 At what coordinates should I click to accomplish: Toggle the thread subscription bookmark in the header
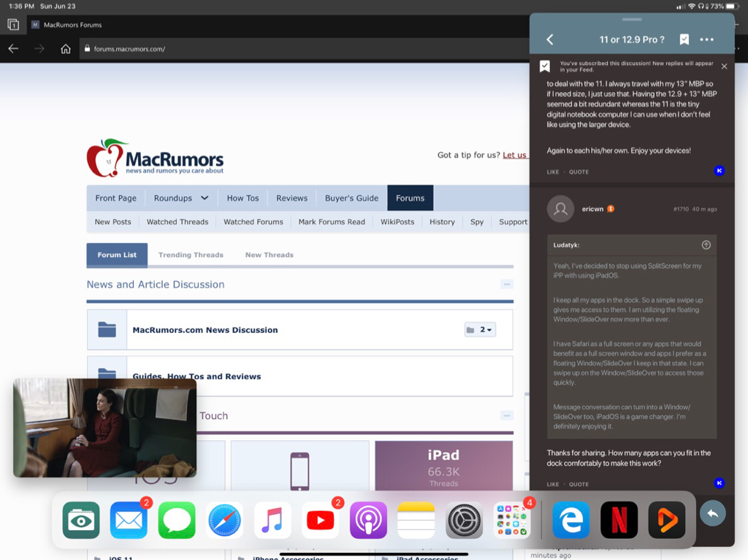click(x=684, y=39)
